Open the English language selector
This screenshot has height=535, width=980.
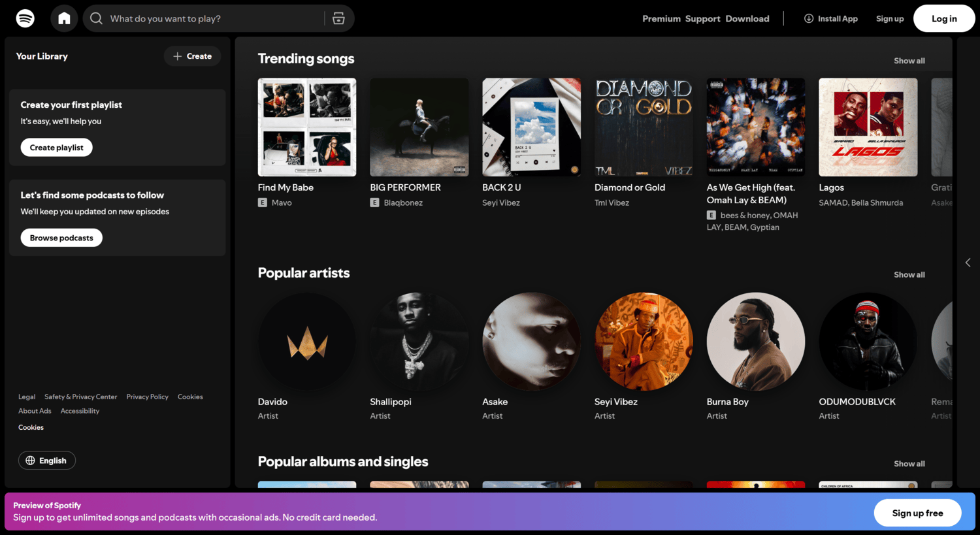(47, 461)
